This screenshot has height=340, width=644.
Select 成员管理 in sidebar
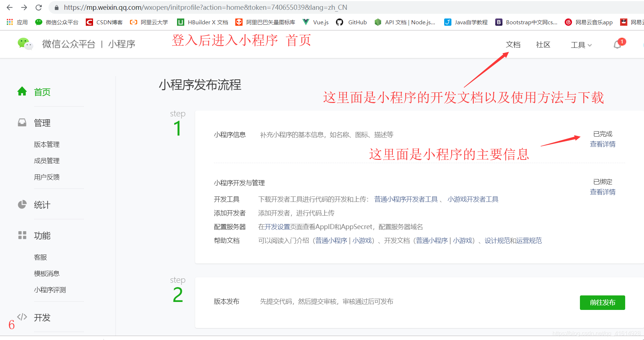(x=47, y=161)
